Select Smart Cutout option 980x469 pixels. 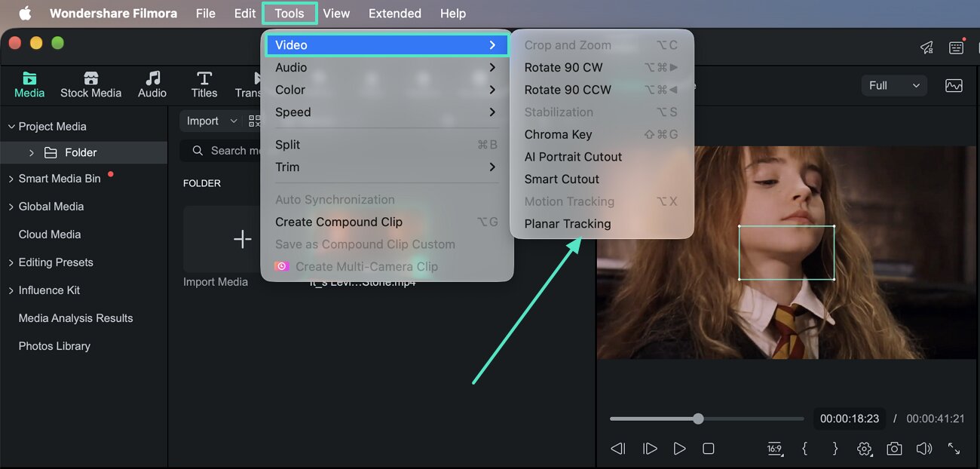point(602,179)
